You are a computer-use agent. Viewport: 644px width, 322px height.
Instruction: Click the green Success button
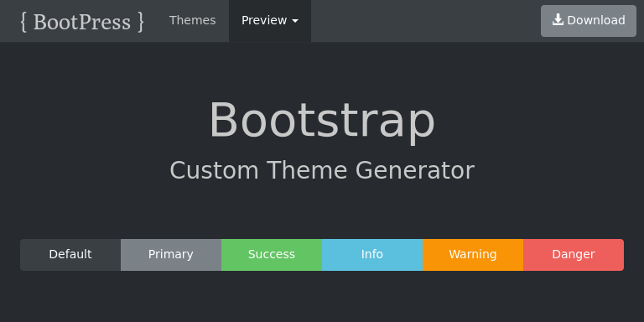click(272, 255)
